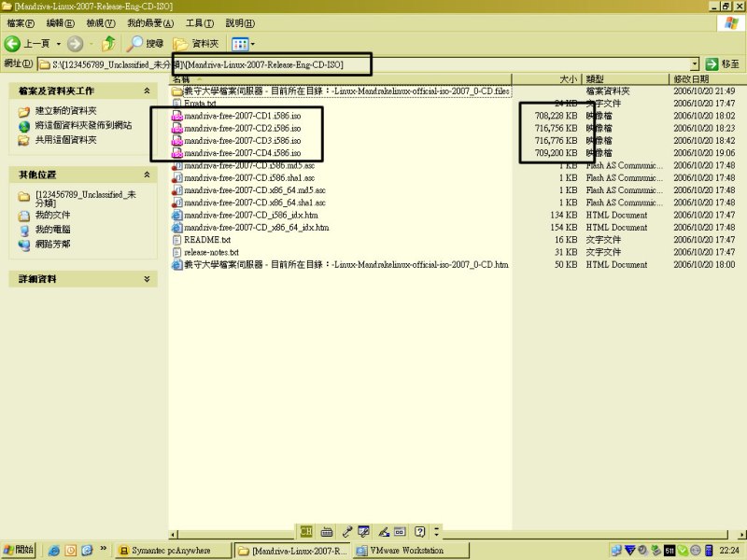Click release-notes.txt file icon
The width and height of the screenshot is (747, 560).
177,252
